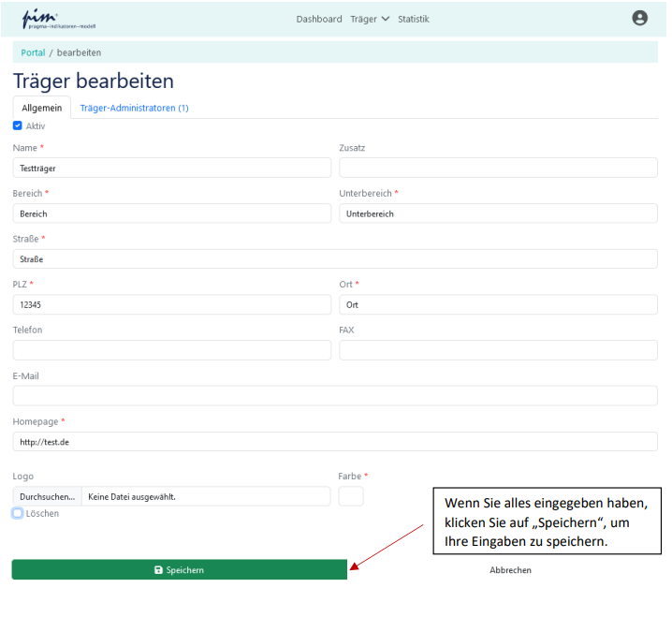
Task: Select the Allgemein tab
Action: pyautogui.click(x=41, y=108)
